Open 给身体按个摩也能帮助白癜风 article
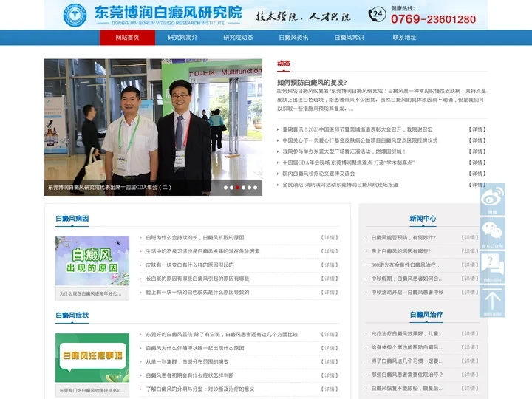Image resolution: width=532 pixels, height=399 pixels. point(407,347)
